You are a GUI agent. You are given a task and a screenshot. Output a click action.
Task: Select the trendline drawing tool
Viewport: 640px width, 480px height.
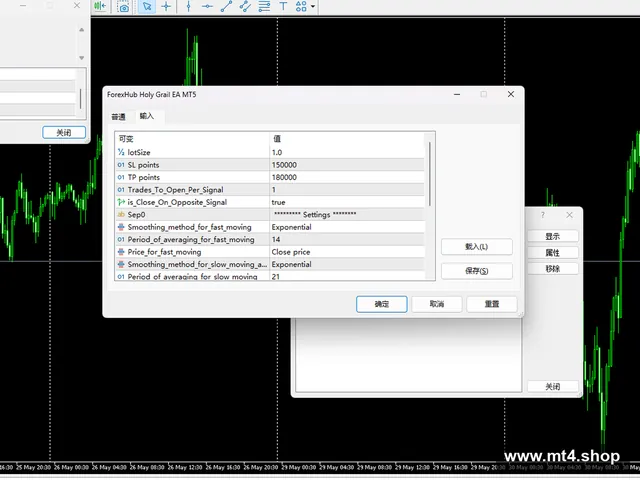[x=226, y=6]
